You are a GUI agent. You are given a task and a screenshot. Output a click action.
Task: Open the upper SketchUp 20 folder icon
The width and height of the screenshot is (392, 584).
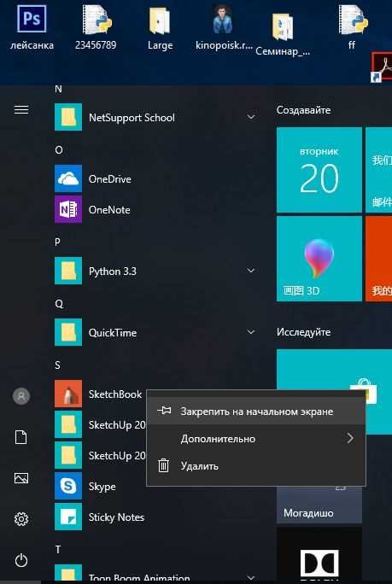pos(68,424)
